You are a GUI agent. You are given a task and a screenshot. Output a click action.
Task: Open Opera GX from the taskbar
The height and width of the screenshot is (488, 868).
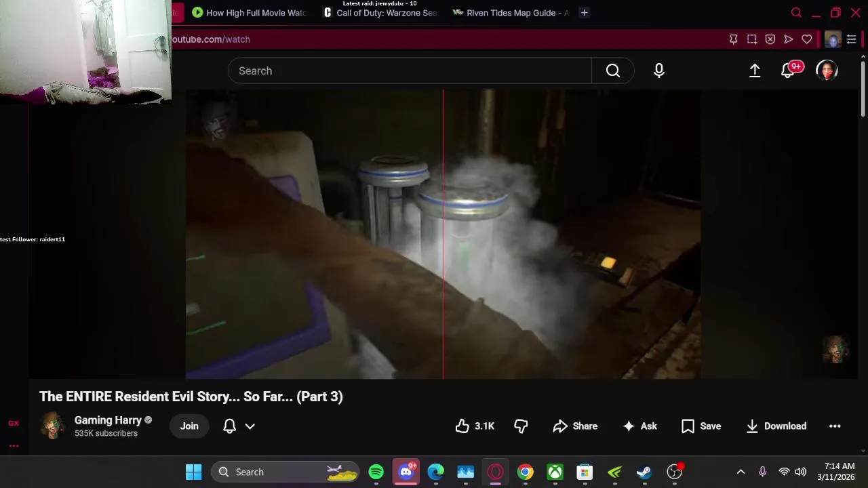click(x=495, y=472)
